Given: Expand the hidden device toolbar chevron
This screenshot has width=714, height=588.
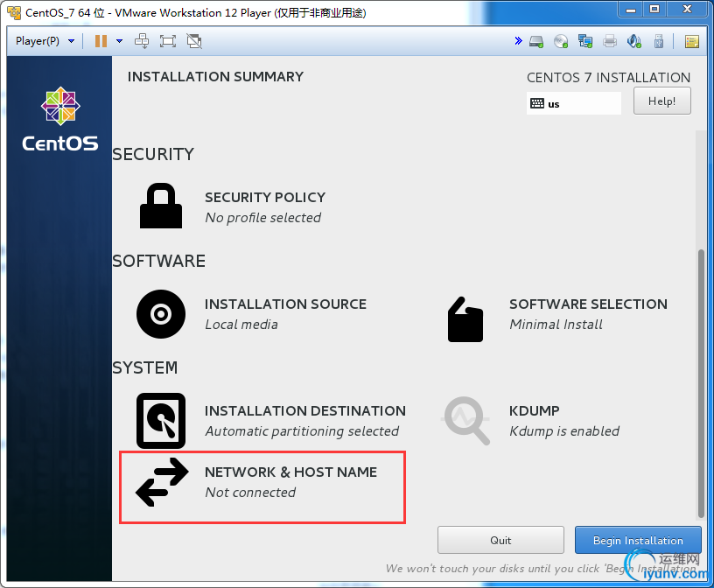Looking at the screenshot, I should 518,41.
